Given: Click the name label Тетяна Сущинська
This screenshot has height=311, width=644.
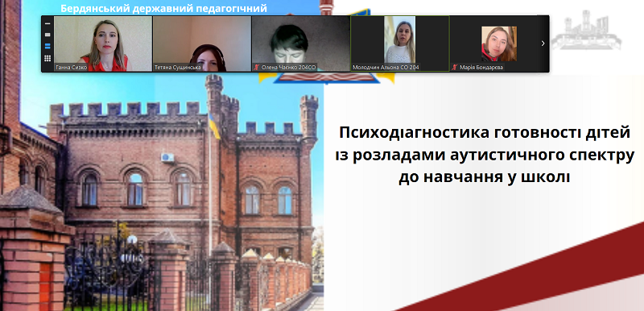Looking at the screenshot, I should (177, 68).
